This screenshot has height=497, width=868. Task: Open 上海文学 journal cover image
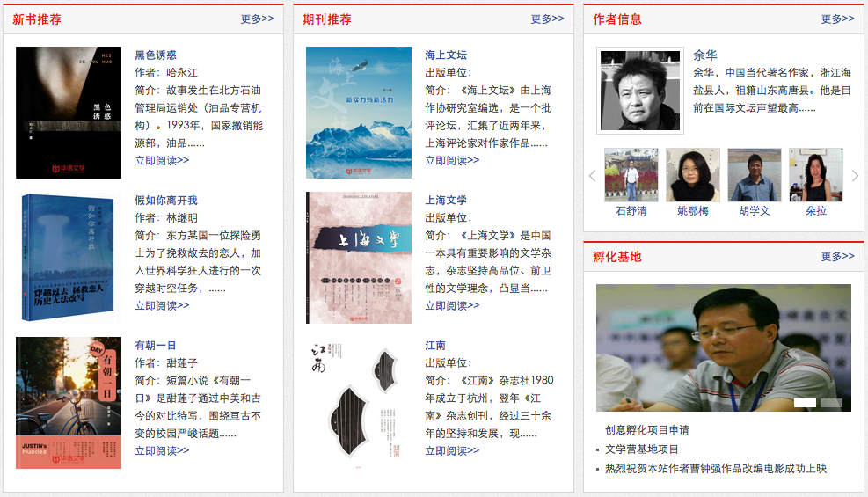(x=359, y=258)
